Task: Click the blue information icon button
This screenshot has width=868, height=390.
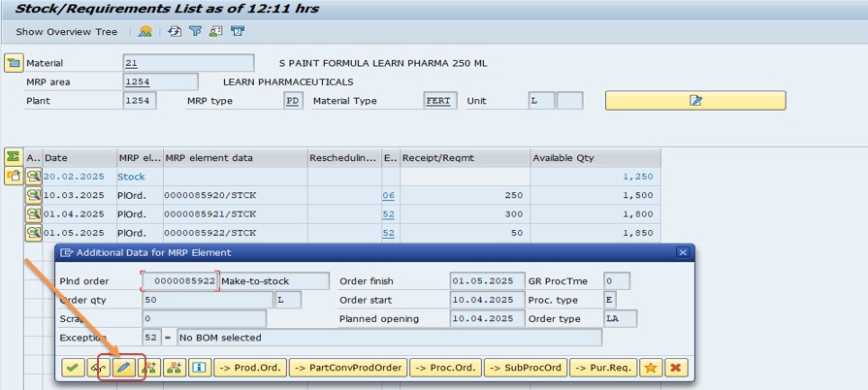Action: pos(200,368)
